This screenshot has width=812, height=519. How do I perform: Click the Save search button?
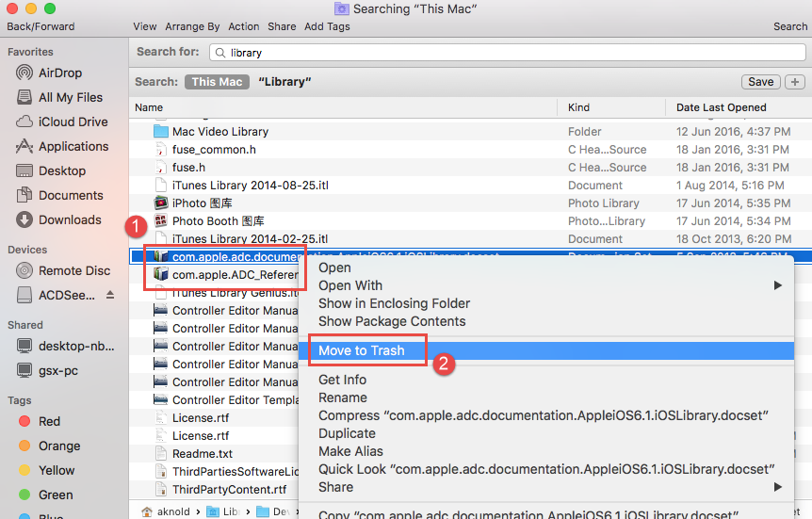coord(760,82)
